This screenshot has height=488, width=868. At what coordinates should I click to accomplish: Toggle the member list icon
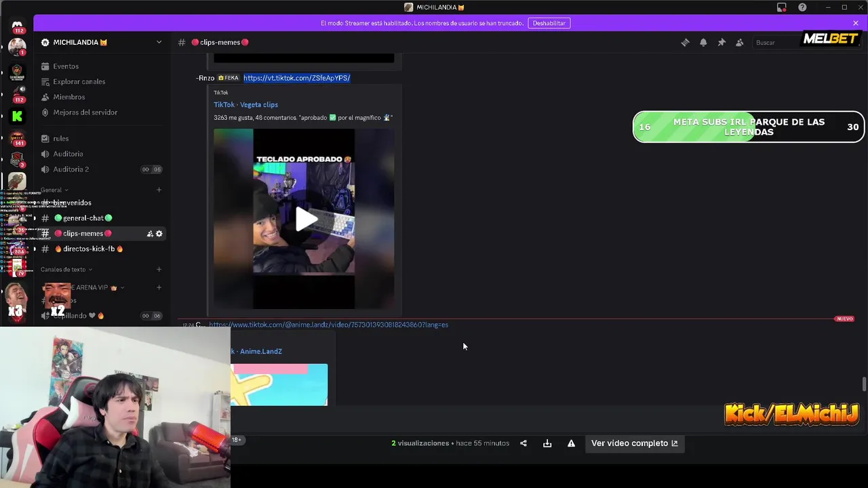pos(740,42)
